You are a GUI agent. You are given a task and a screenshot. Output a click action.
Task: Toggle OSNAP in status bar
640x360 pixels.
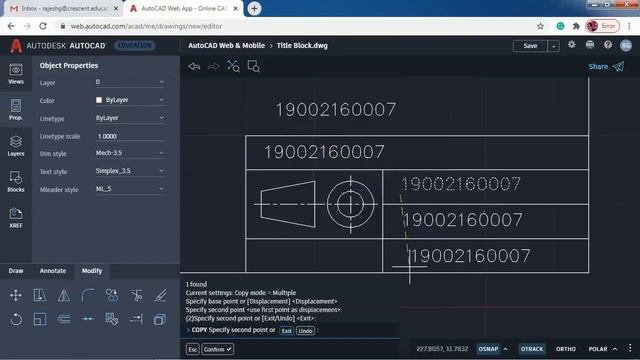[488, 349]
